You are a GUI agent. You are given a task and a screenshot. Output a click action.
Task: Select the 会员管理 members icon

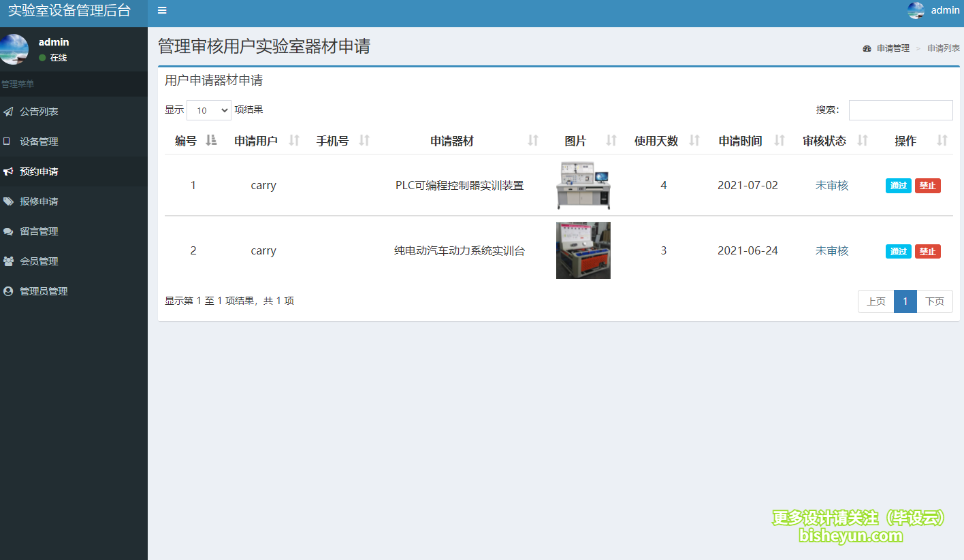(8, 261)
